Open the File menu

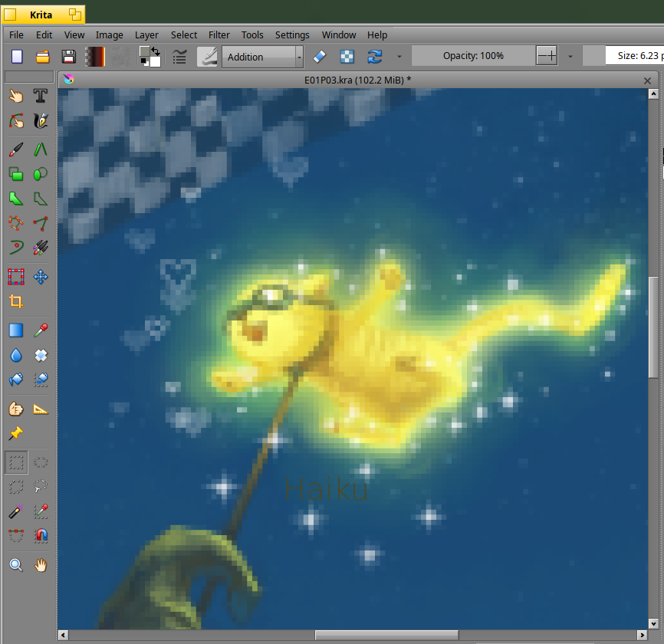[17, 34]
